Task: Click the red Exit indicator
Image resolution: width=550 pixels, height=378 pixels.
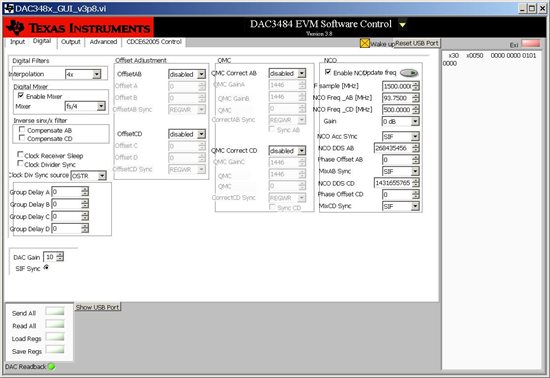Action: [531, 43]
